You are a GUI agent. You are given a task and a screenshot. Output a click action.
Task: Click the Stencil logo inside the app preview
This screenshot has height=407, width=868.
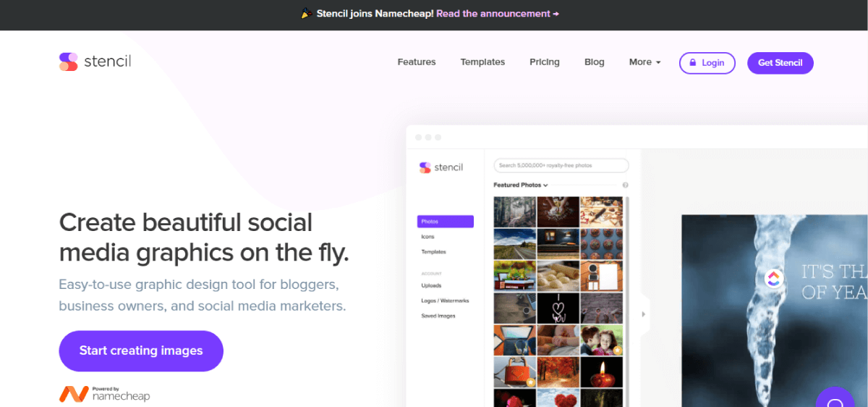coord(441,167)
